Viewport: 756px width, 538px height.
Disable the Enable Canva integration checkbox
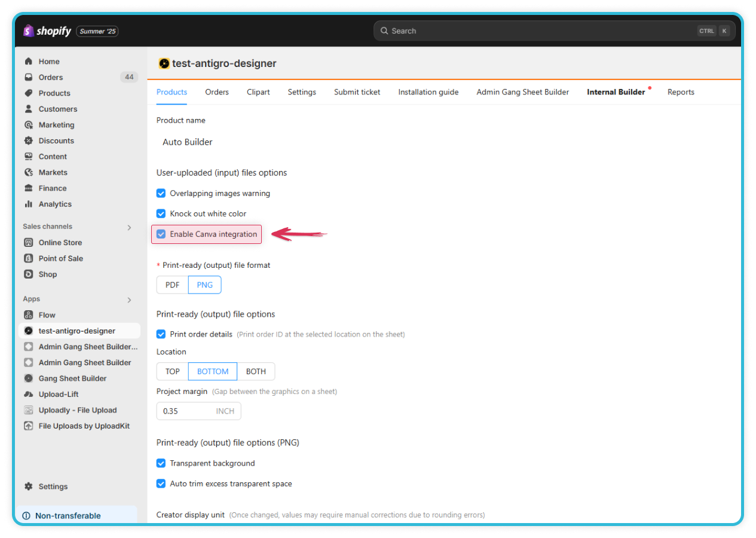click(x=161, y=234)
